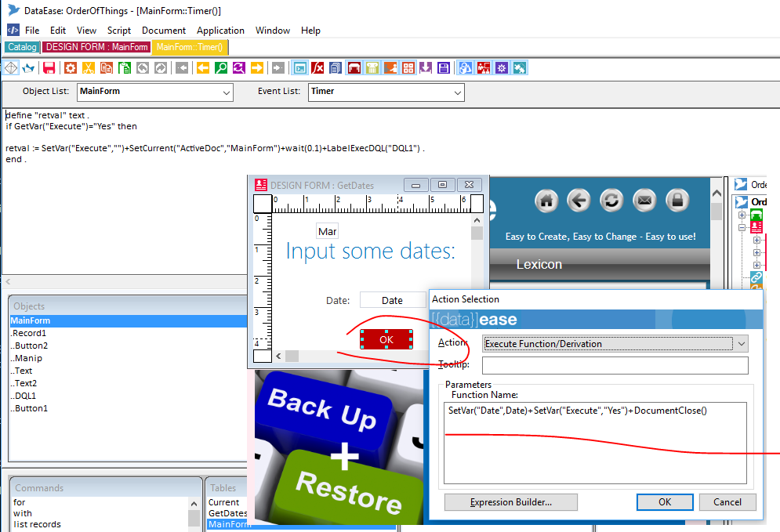
Task: Click the purple download arrow icon
Action: point(426,68)
